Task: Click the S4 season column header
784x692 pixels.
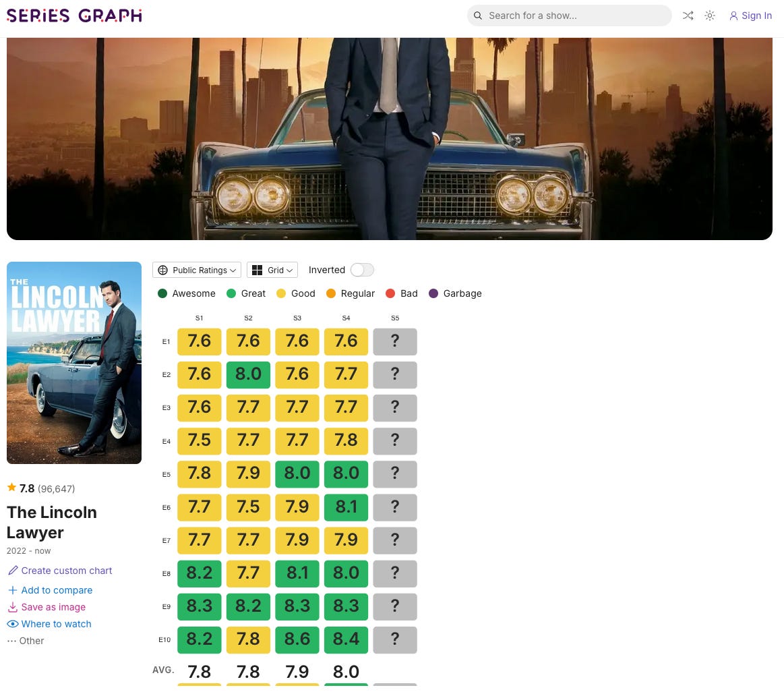Action: (346, 318)
